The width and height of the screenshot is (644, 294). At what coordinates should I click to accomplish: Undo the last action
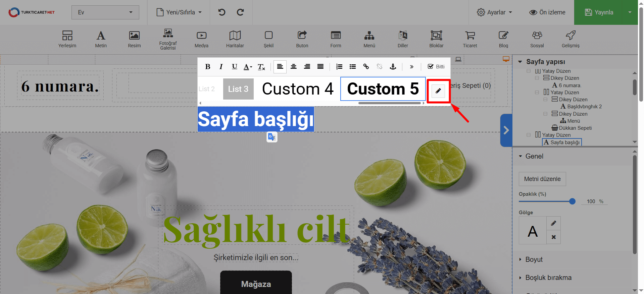(222, 12)
